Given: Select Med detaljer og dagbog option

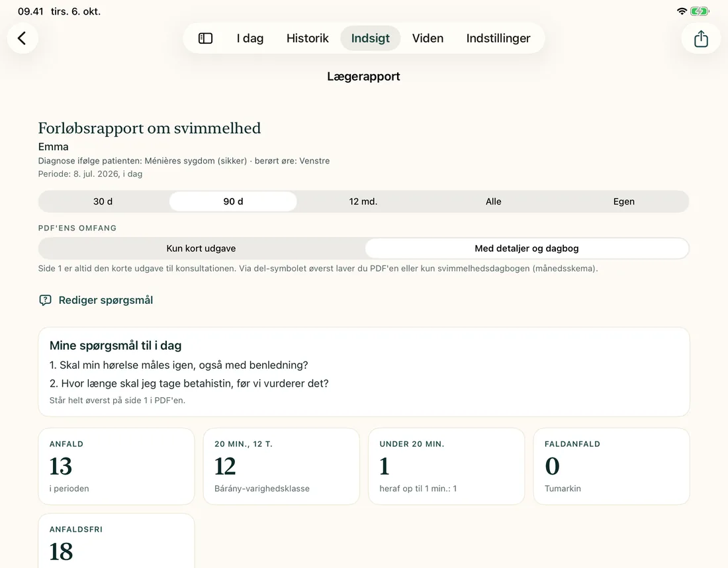Looking at the screenshot, I should click(x=527, y=248).
